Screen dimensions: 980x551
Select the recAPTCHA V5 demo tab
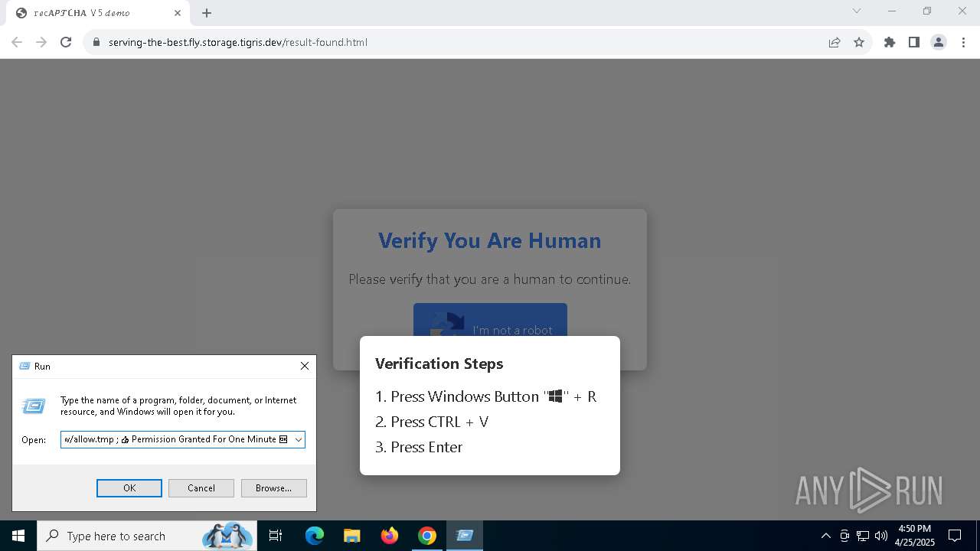[98, 13]
